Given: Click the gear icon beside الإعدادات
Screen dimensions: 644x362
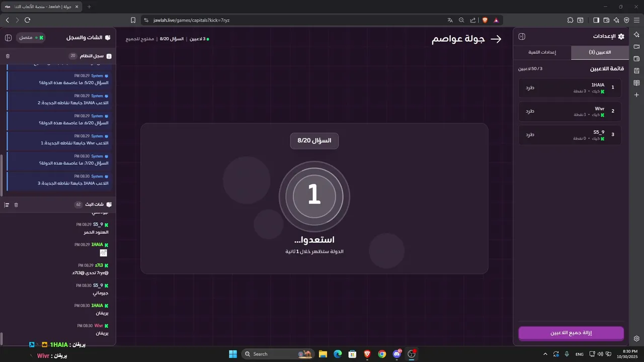Looking at the screenshot, I should pos(621,37).
